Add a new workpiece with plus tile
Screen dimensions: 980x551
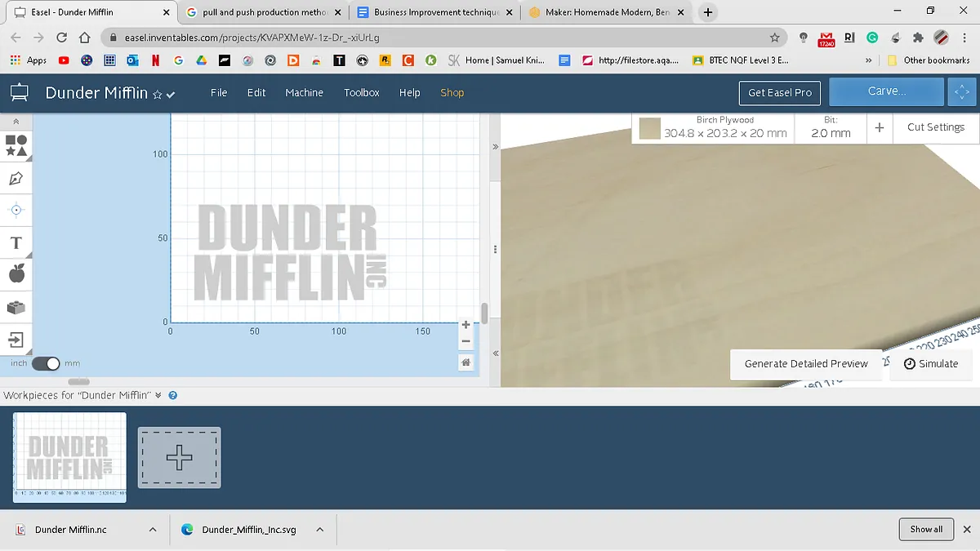point(179,458)
